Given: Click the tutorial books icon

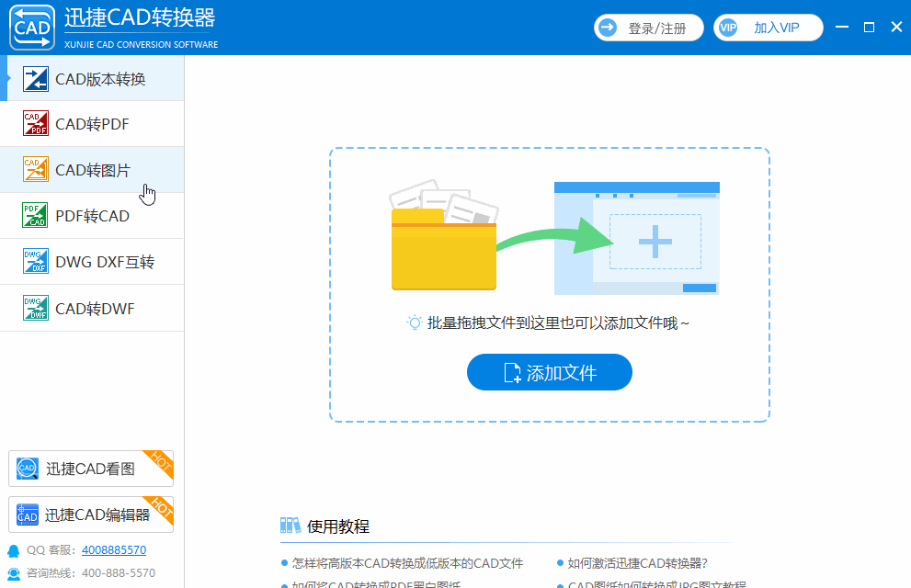Looking at the screenshot, I should click(x=290, y=526).
